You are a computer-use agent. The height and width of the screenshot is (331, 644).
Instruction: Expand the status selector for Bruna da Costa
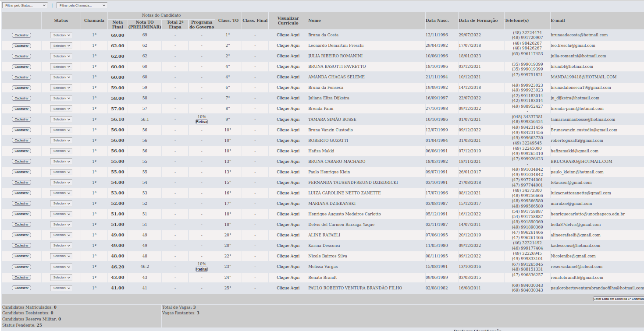pos(61,35)
